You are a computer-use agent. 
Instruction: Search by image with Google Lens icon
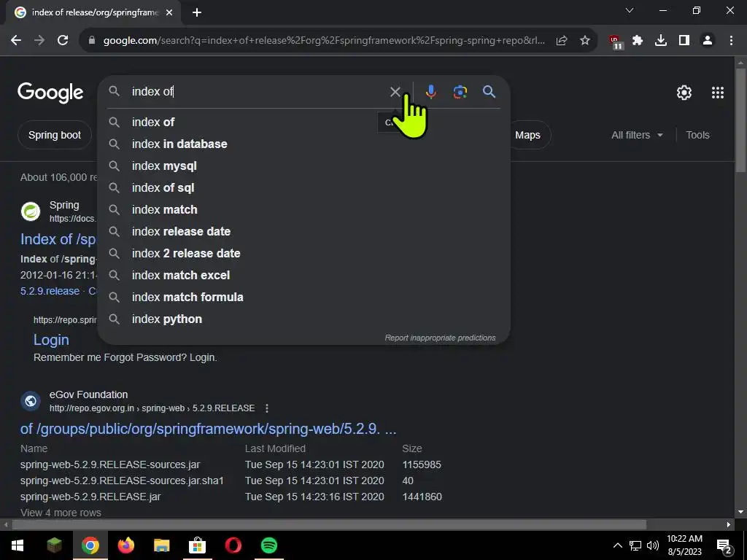coord(460,91)
